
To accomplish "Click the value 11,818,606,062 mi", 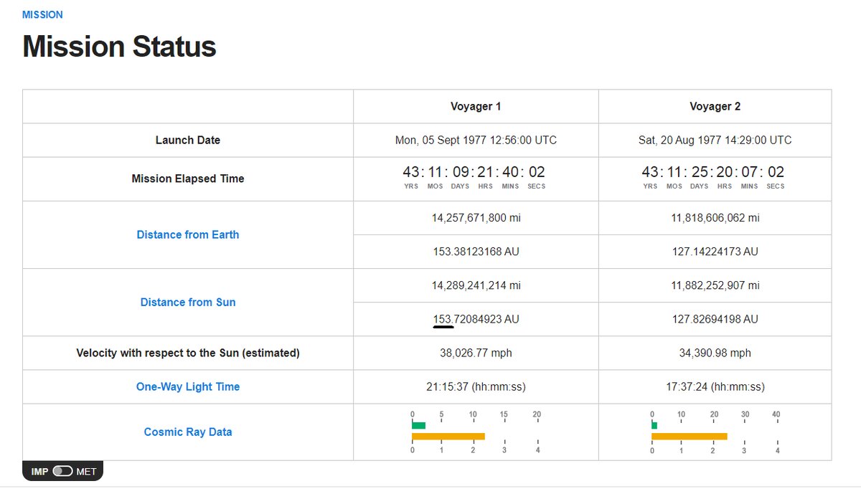I will pyautogui.click(x=715, y=218).
